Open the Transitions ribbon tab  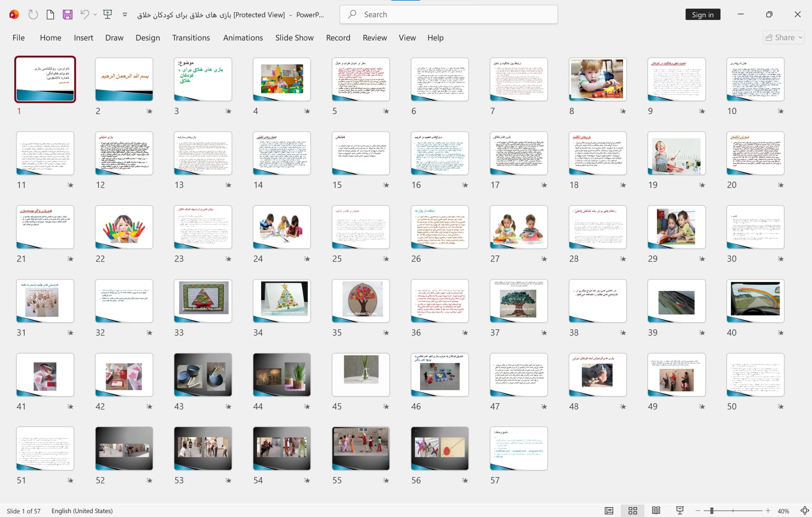click(x=191, y=38)
